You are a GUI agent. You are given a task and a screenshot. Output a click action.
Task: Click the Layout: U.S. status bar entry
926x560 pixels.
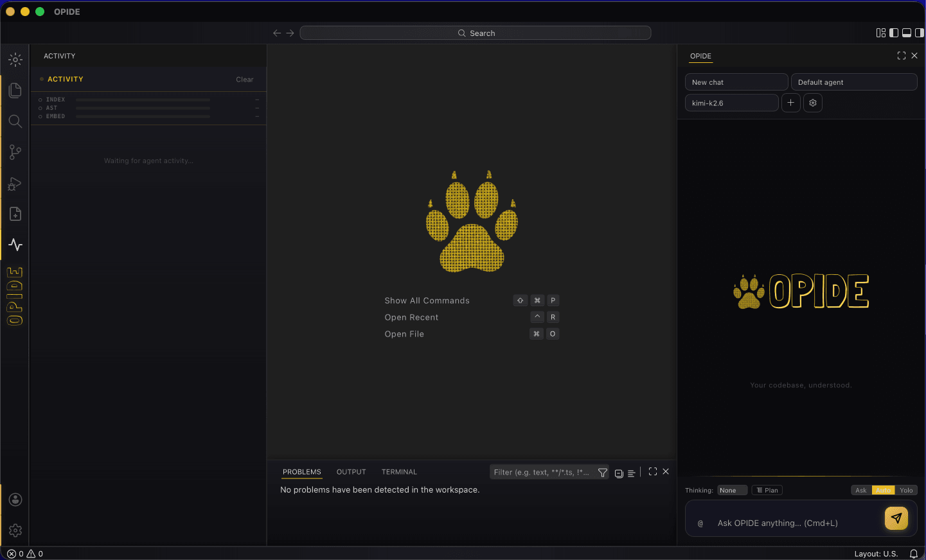(876, 554)
